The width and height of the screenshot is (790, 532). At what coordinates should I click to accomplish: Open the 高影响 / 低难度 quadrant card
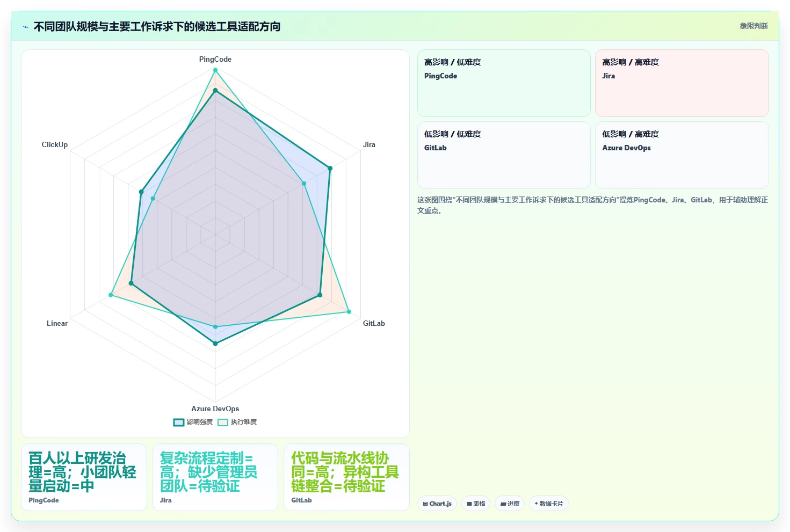pyautogui.click(x=504, y=83)
